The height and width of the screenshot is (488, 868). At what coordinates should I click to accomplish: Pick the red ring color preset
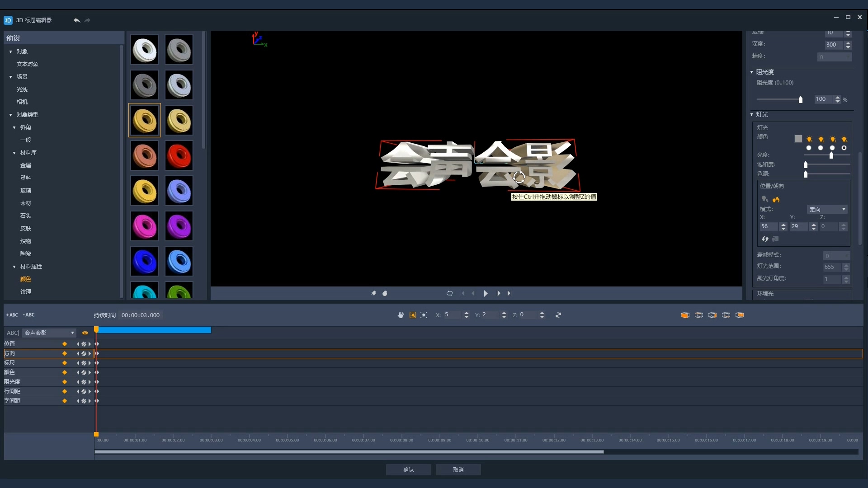179,155
